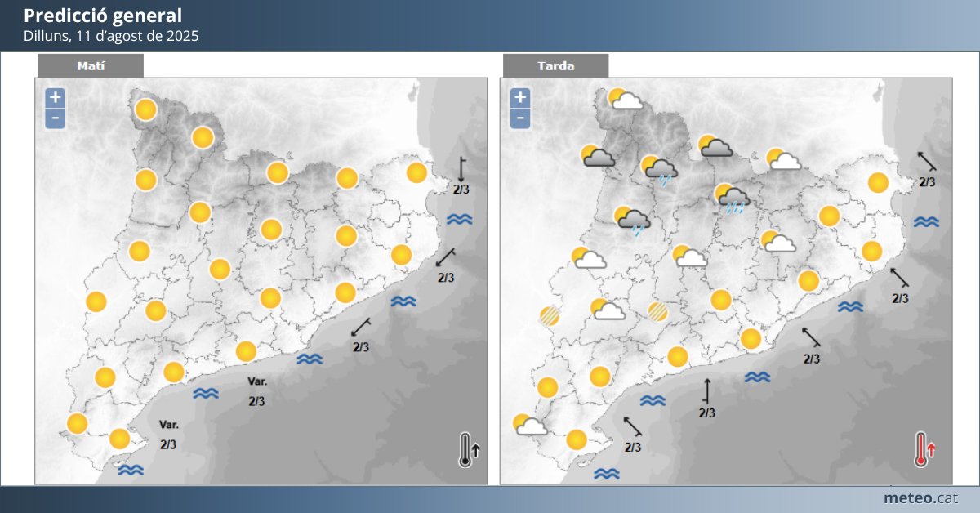Click the bottom wave icon on Matí map
The image size is (980, 513).
pos(131,470)
